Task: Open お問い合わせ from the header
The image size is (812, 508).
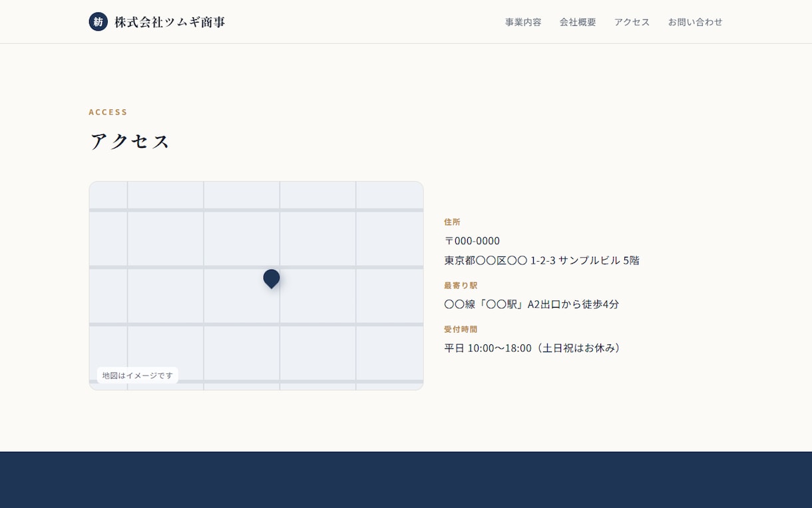Action: (696, 22)
